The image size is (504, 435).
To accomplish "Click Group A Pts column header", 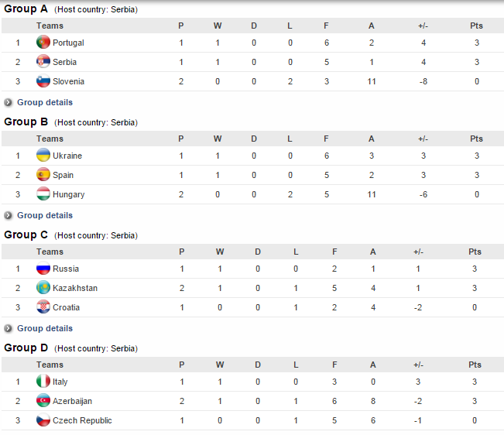I will pos(476,26).
